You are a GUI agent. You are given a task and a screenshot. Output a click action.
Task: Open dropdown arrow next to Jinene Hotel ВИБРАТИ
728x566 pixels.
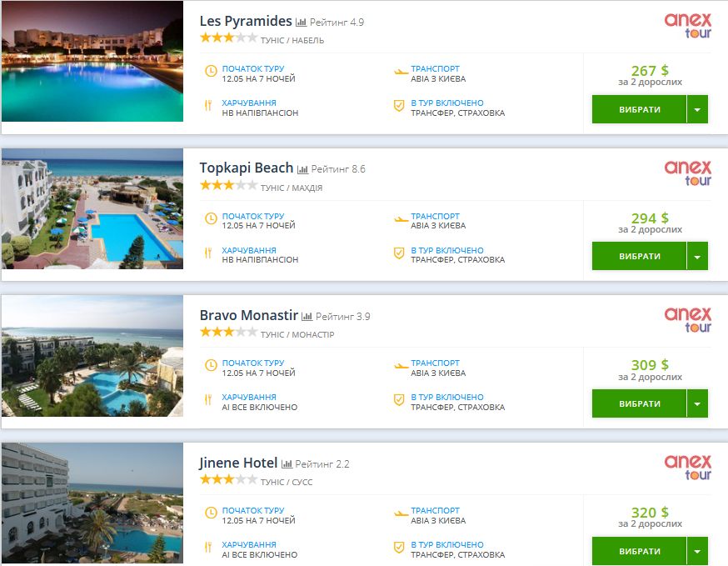pos(697,551)
